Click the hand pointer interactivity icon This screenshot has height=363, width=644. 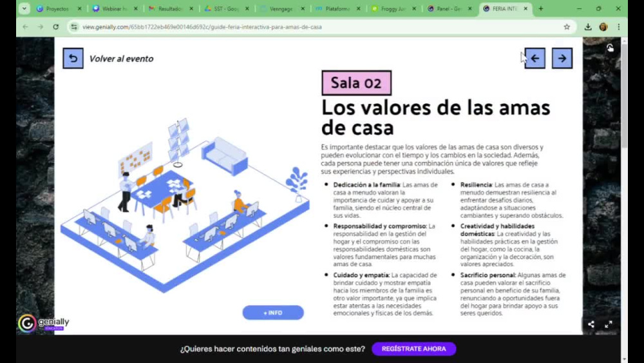click(x=610, y=48)
